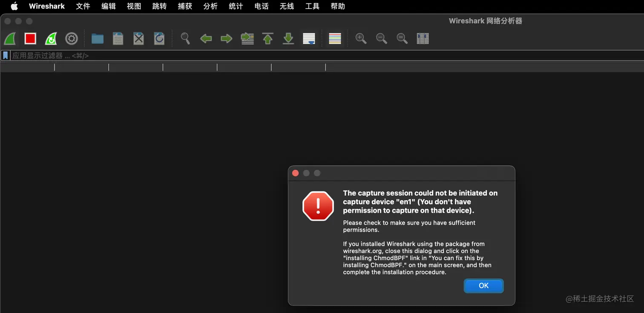Open the Wireshark application menu
This screenshot has height=313, width=644.
47,6
